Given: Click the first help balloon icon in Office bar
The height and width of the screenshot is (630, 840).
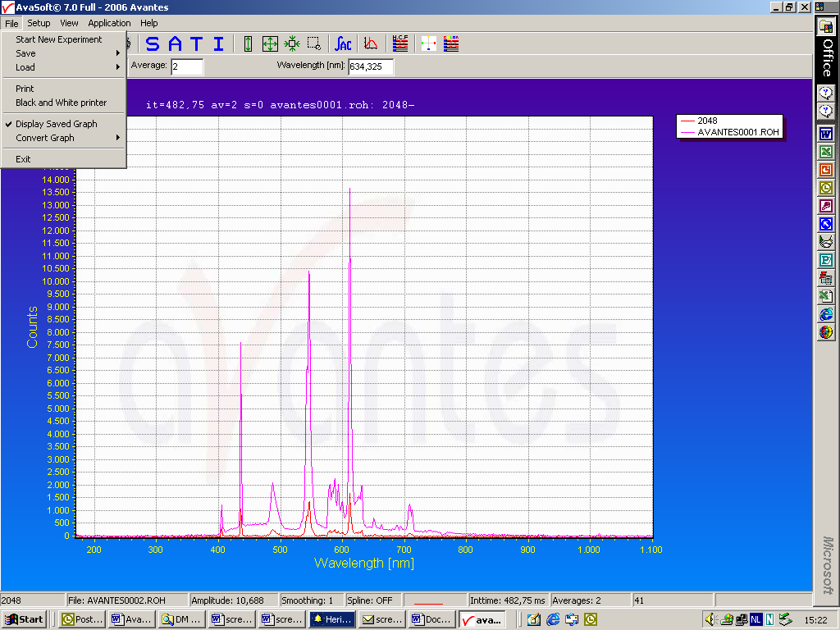Looking at the screenshot, I should [826, 94].
